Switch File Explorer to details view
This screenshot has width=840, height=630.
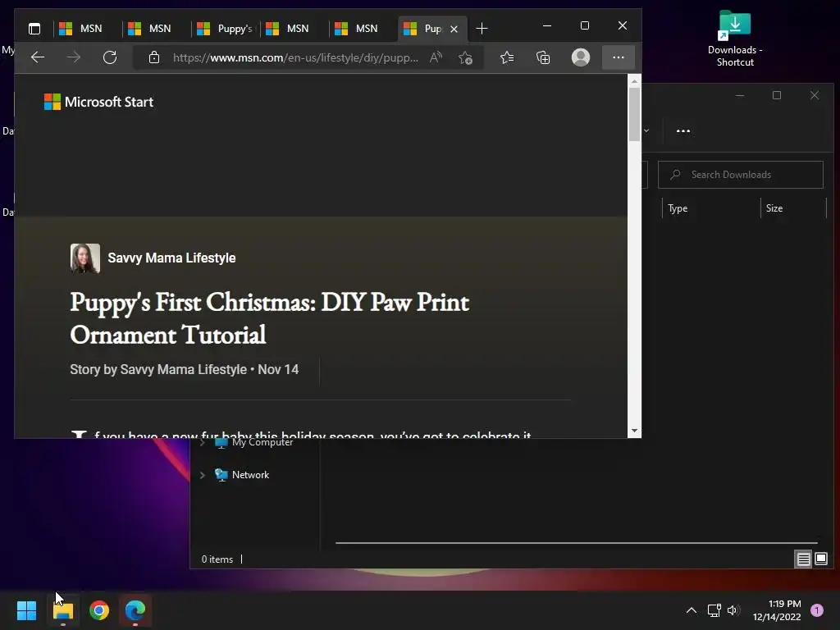803,559
